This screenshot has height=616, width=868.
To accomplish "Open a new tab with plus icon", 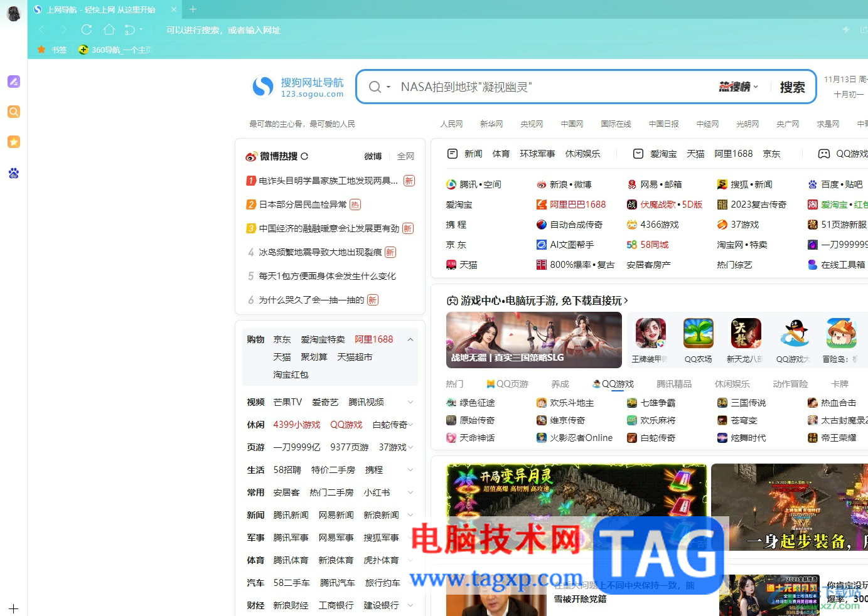I will click(193, 9).
